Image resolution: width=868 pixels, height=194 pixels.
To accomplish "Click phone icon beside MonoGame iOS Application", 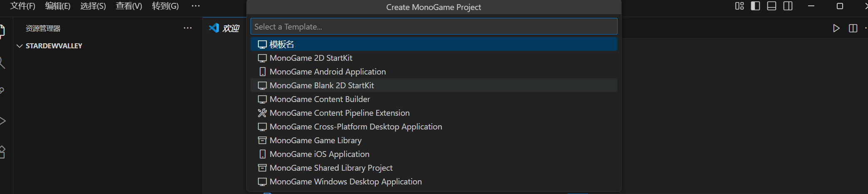I will tap(262, 154).
